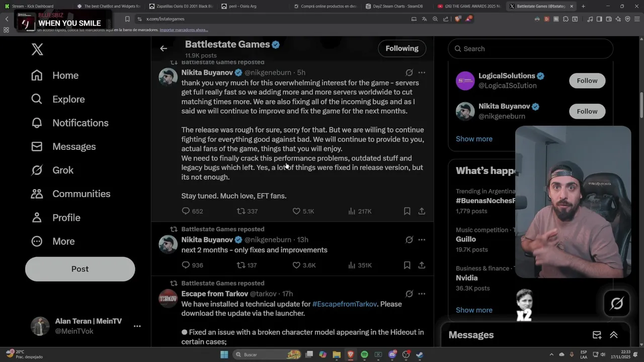Repost the 5h Nikita Buyanov post
Image resolution: width=644 pixels, height=362 pixels.
(247, 211)
